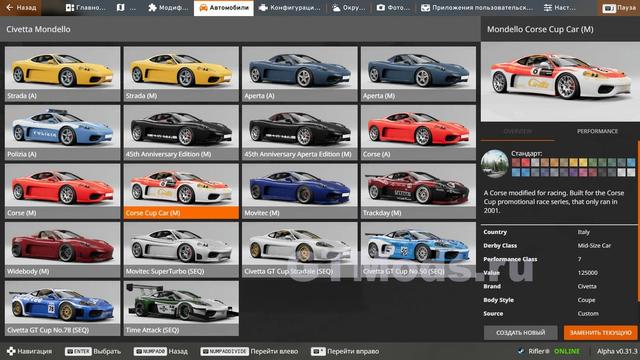Select the Автомобили tab
This screenshot has height=360, width=640.
coord(224,8)
